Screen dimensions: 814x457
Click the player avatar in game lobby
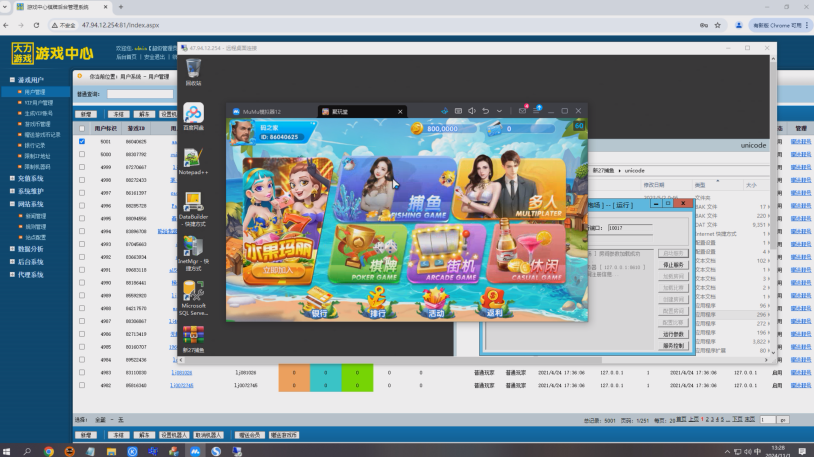(241, 131)
